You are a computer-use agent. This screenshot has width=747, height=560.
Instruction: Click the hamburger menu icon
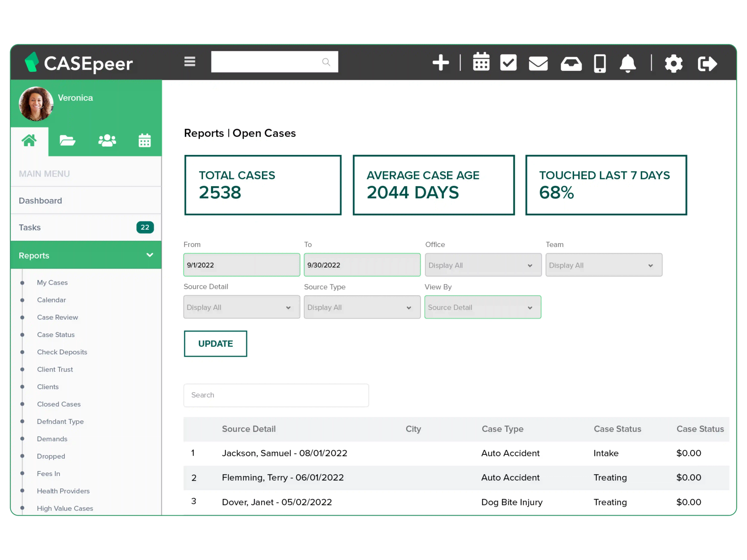(x=190, y=62)
